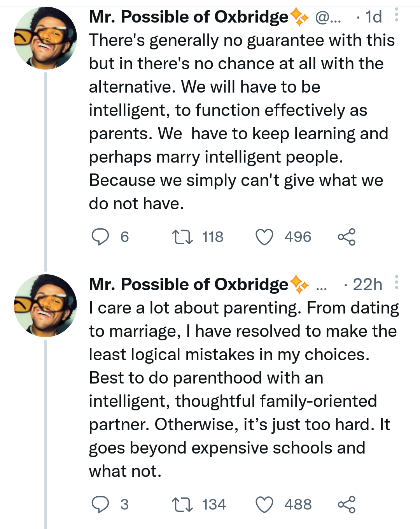Like the tweet with 488 likes
The image size is (420, 529).
(264, 504)
